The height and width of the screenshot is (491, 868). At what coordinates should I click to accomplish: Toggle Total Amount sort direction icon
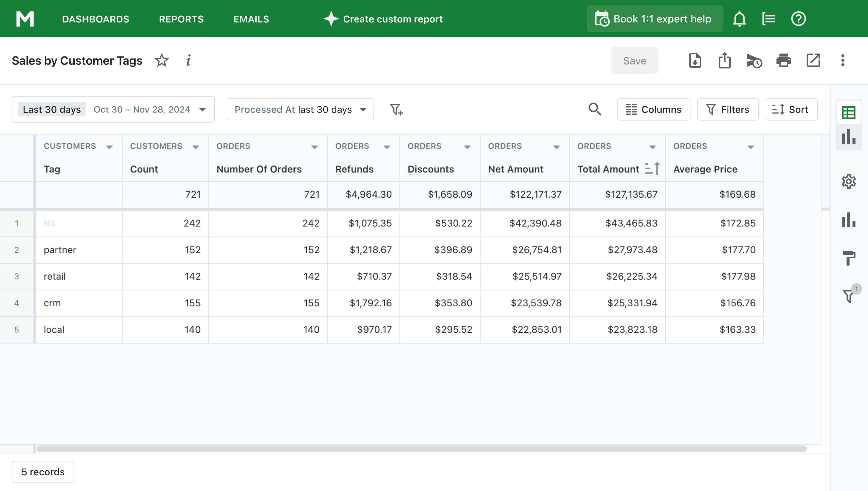click(652, 169)
